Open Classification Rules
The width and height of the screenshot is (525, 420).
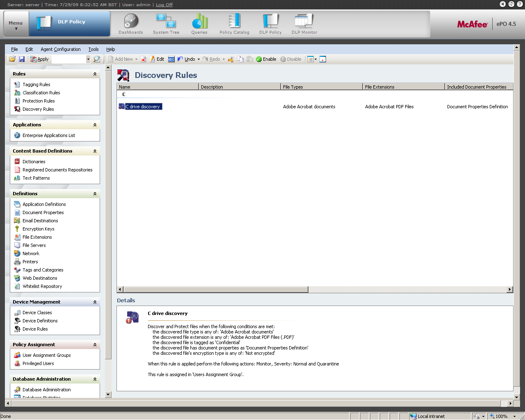[41, 93]
